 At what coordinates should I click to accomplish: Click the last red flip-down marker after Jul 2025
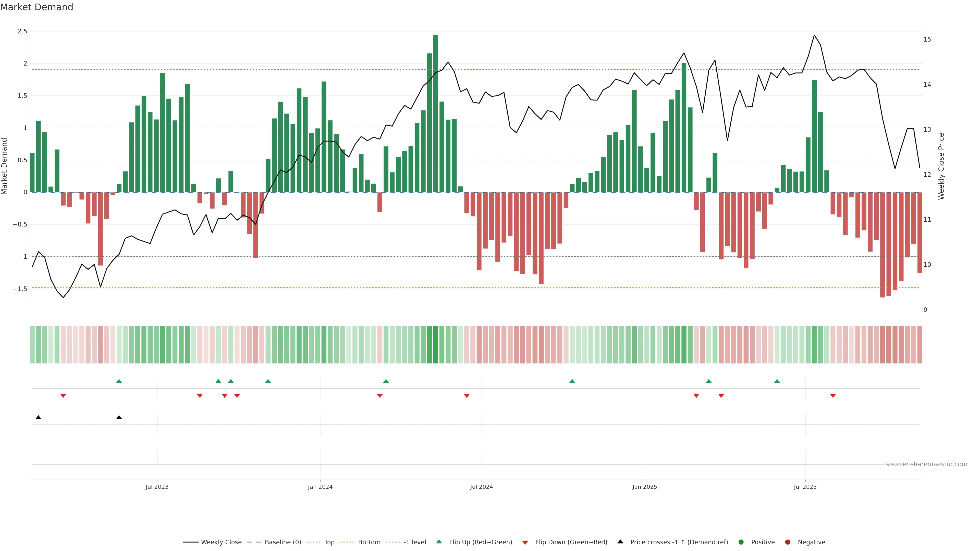click(x=833, y=396)
